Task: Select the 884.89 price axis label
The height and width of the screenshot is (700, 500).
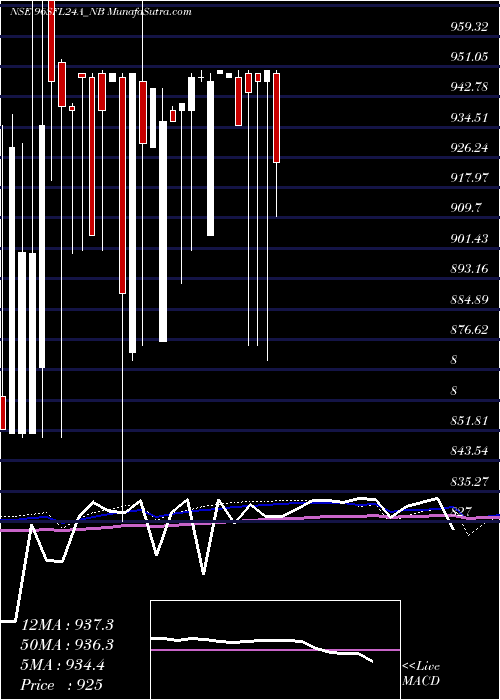Action: tap(469, 300)
